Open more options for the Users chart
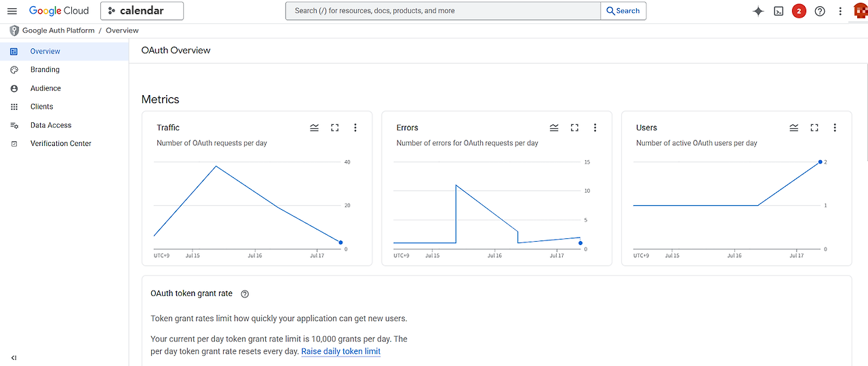This screenshot has width=868, height=366. (835, 128)
